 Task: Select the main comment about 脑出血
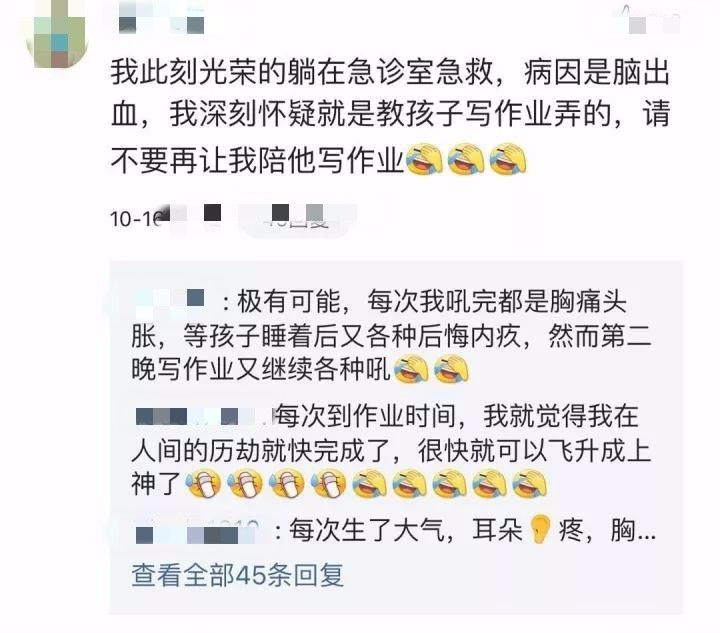click(390, 117)
